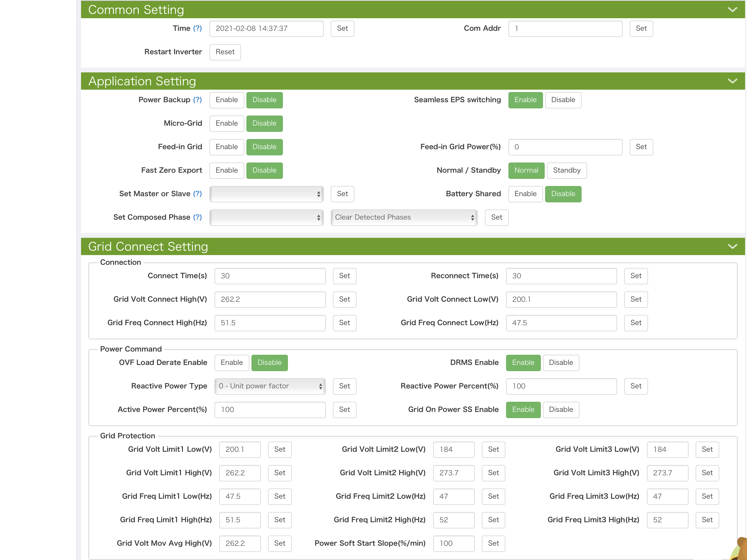Click the Power Soft Start Slope field
This screenshot has height=560, width=747.
pyautogui.click(x=454, y=543)
